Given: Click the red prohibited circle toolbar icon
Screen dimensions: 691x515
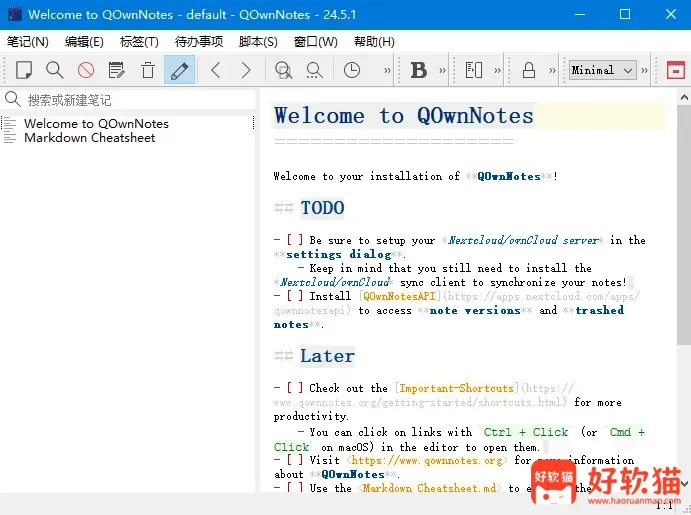Looking at the screenshot, I should (86, 70).
